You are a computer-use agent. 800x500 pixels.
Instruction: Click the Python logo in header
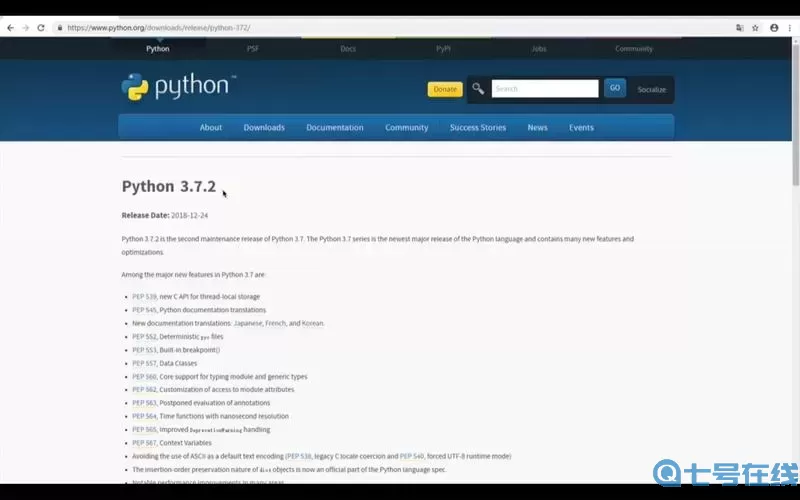click(x=178, y=88)
